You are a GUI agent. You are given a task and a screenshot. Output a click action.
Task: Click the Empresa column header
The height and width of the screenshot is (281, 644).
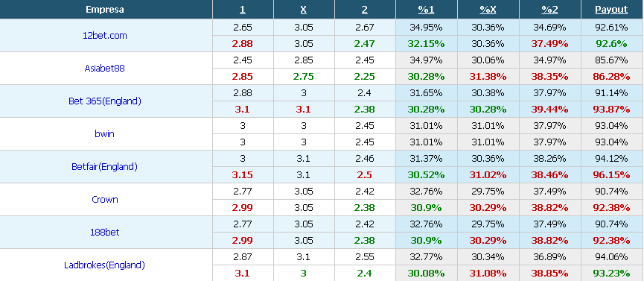point(105,10)
